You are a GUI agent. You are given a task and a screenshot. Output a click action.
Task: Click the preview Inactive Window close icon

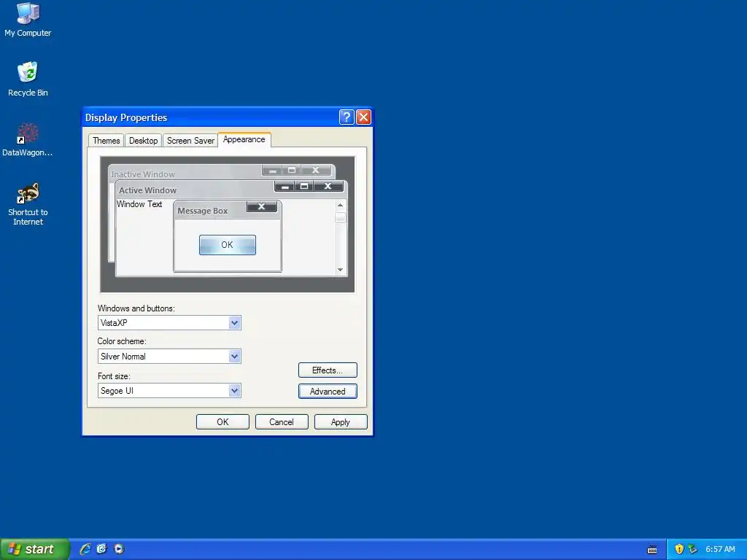point(316,170)
